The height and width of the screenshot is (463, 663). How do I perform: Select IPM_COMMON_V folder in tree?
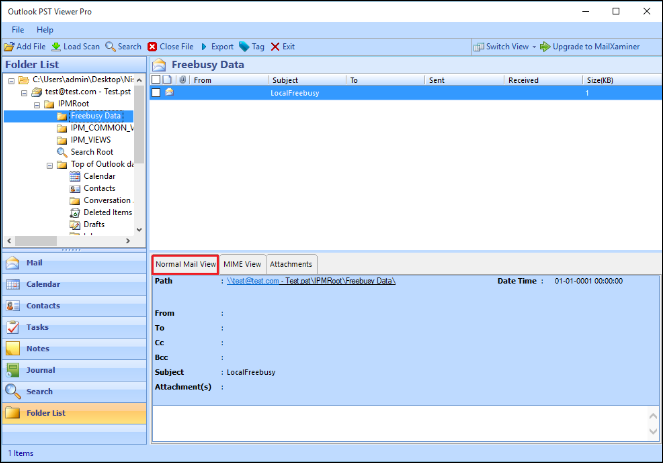click(101, 128)
